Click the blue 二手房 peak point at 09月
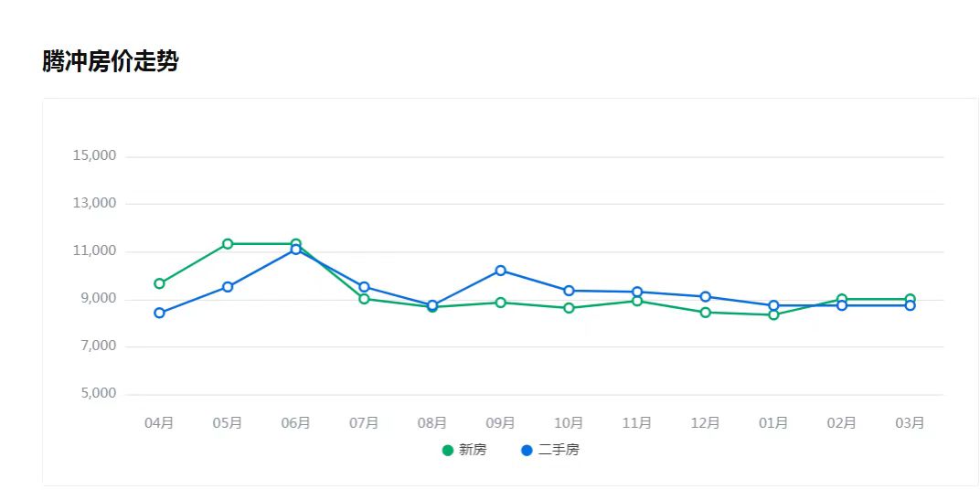 coord(501,271)
